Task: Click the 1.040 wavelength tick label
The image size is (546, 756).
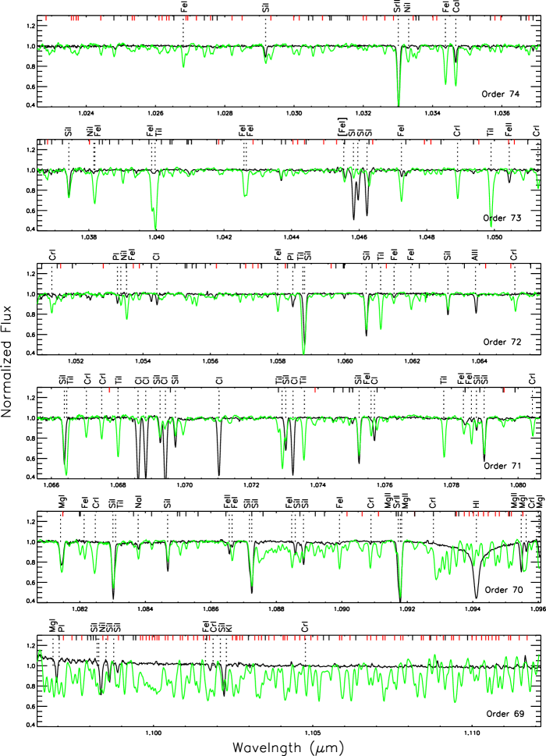Action: (156, 238)
